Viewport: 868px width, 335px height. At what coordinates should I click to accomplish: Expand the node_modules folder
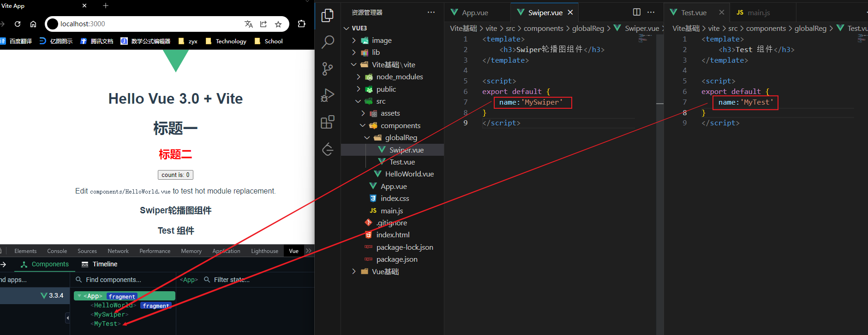(359, 77)
